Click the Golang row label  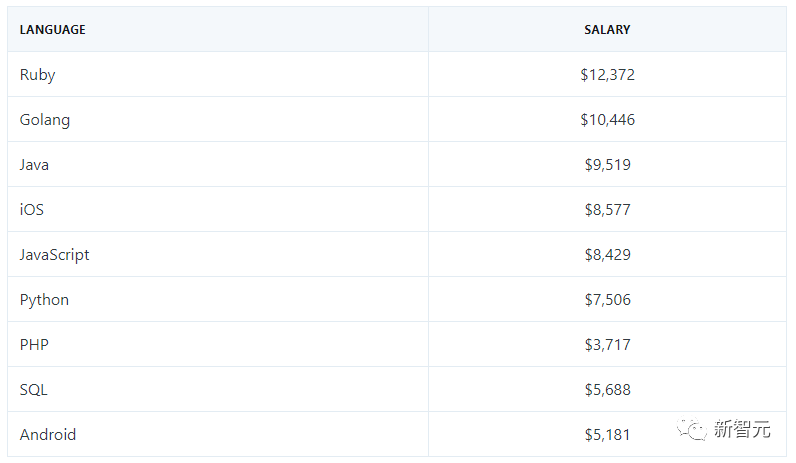[45, 120]
